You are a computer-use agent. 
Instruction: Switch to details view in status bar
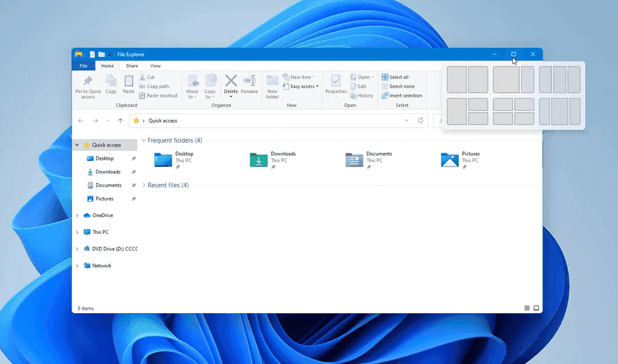527,308
